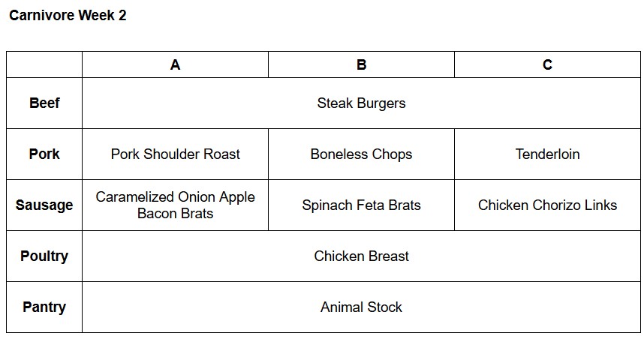This screenshot has width=644, height=339.
Task: Select the Boneless Chops cell
Action: click(361, 154)
